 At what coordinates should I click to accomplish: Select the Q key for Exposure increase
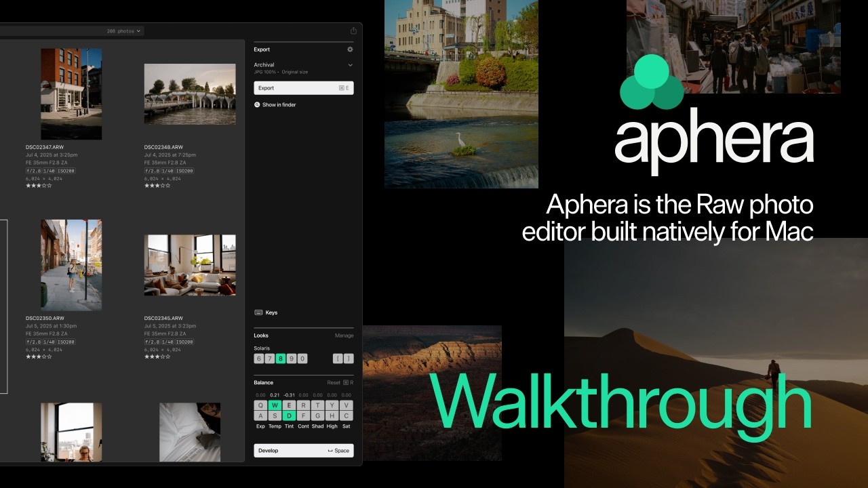click(x=260, y=405)
